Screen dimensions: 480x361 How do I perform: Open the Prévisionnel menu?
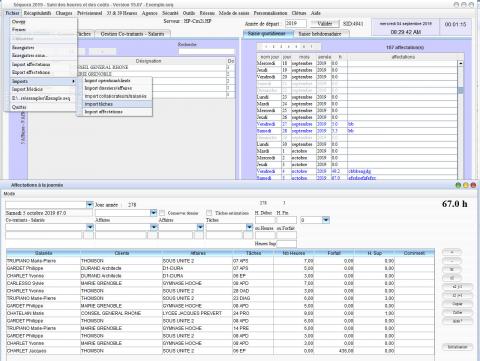89,13
